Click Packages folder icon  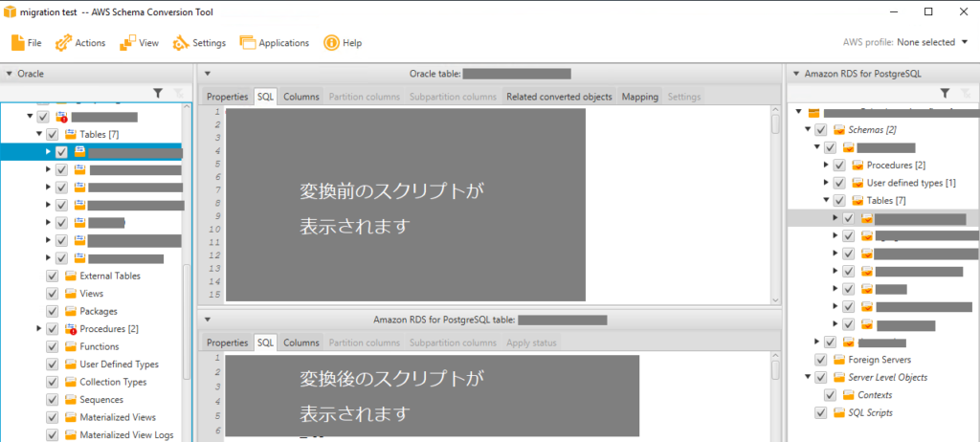[71, 311]
